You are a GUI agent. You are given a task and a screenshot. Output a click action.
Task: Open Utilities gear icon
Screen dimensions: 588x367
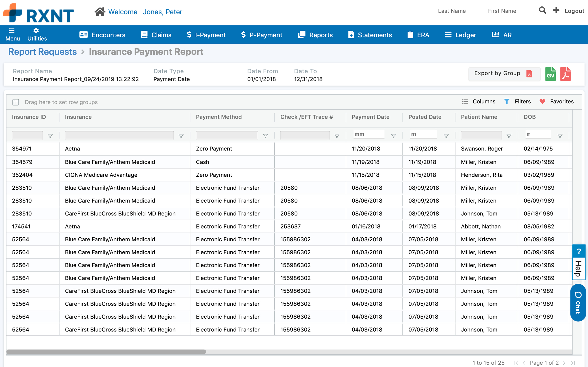coord(36,31)
